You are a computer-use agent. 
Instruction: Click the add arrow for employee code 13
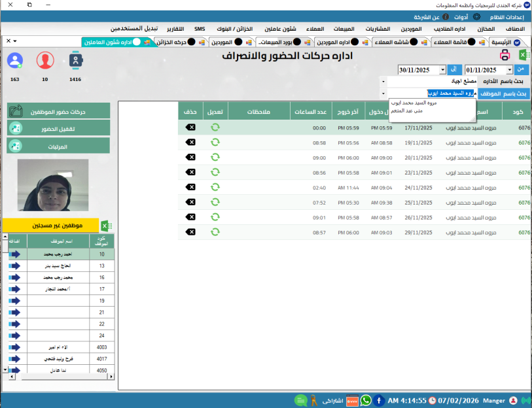(14, 266)
